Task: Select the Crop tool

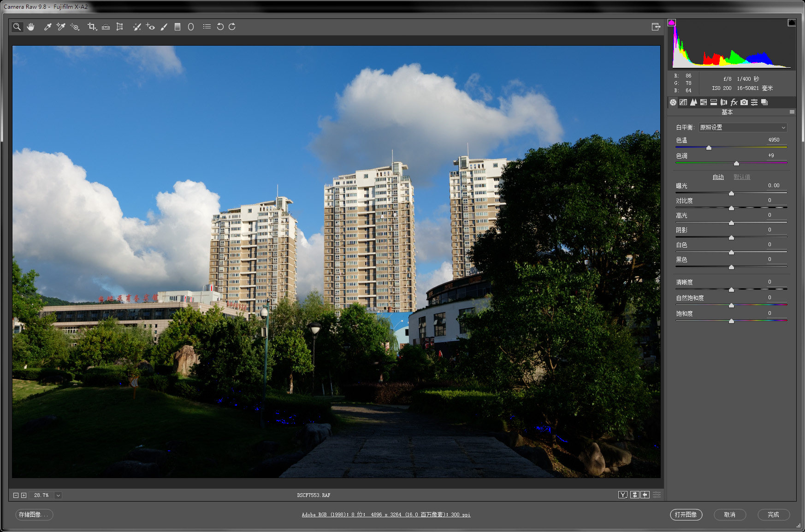Action: tap(92, 27)
